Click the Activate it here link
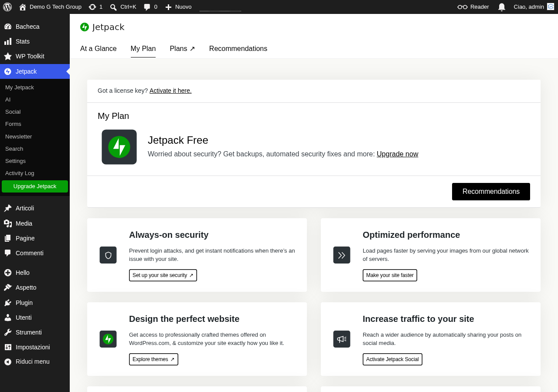The image size is (558, 392). [170, 91]
